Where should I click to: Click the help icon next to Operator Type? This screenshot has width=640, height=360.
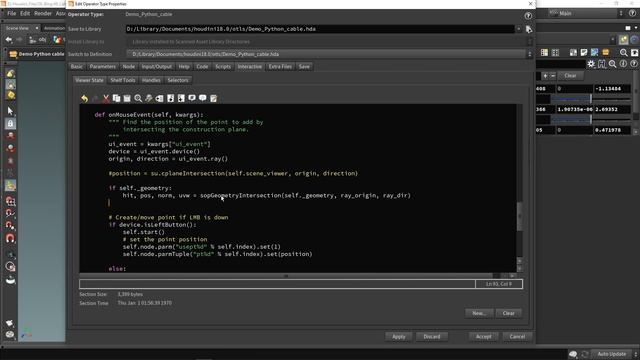click(528, 16)
